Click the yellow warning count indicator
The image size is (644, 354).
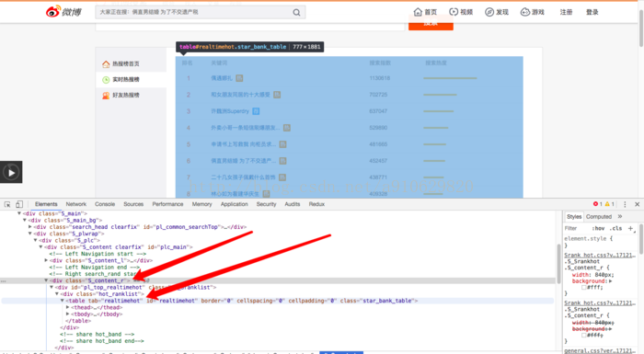click(x=609, y=204)
